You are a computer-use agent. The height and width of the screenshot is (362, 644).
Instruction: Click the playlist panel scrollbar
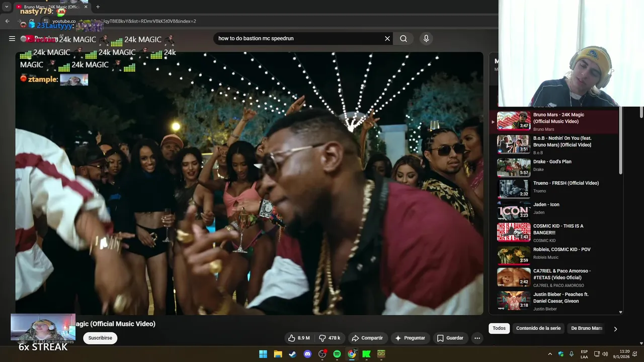coord(620,141)
